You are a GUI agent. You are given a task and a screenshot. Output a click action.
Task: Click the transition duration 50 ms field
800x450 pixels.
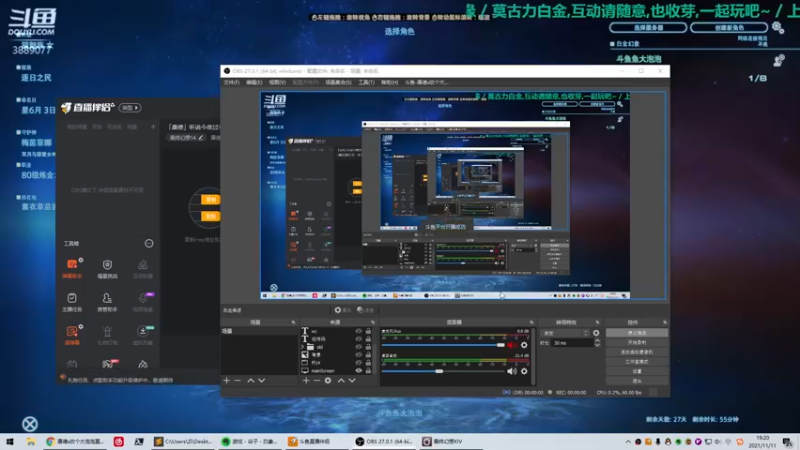[572, 343]
